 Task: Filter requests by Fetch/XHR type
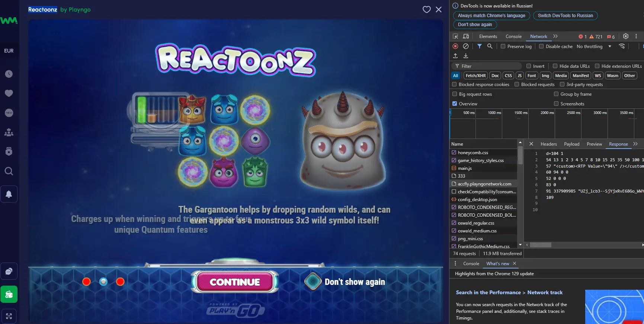pos(475,76)
